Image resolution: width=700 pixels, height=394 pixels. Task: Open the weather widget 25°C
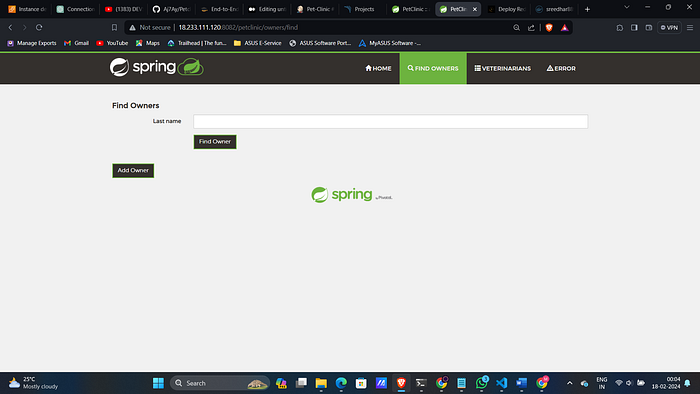coord(33,383)
